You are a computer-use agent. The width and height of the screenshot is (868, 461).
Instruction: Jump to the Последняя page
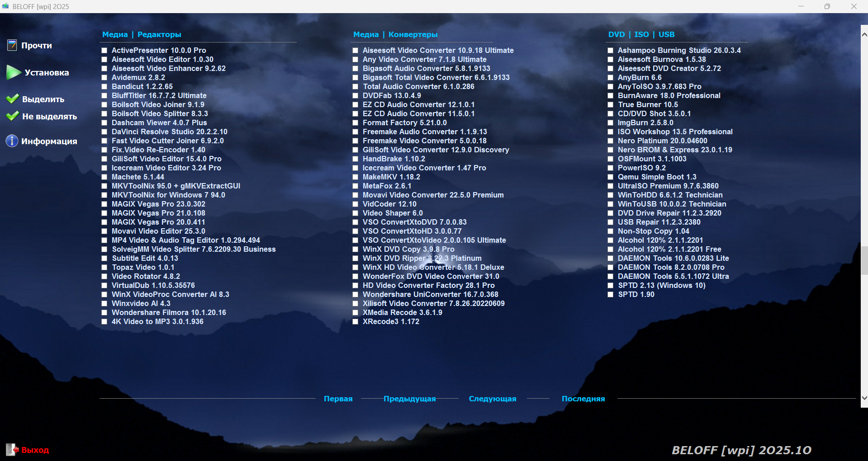coord(583,399)
